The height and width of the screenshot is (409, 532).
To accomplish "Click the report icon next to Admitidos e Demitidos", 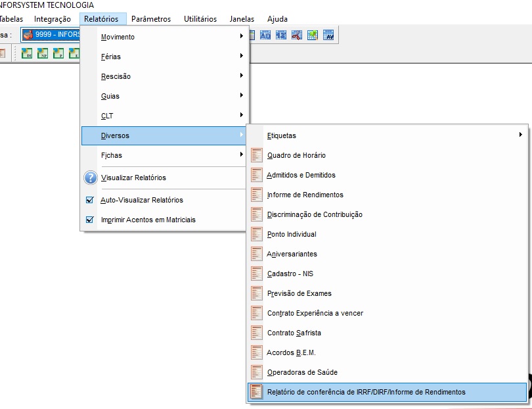I will [257, 175].
